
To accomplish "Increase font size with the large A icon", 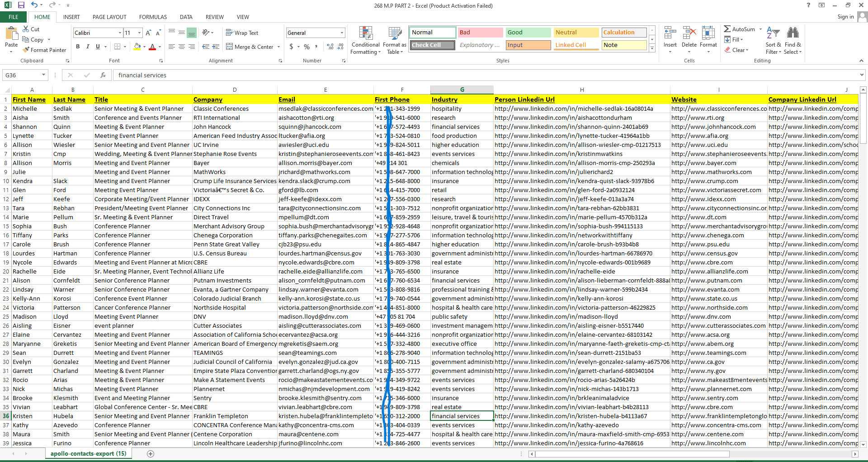I will click(148, 33).
